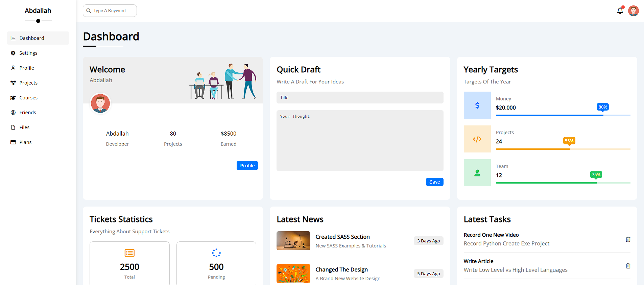Save the quick draft
The width and height of the screenshot is (644, 285).
pos(434,182)
